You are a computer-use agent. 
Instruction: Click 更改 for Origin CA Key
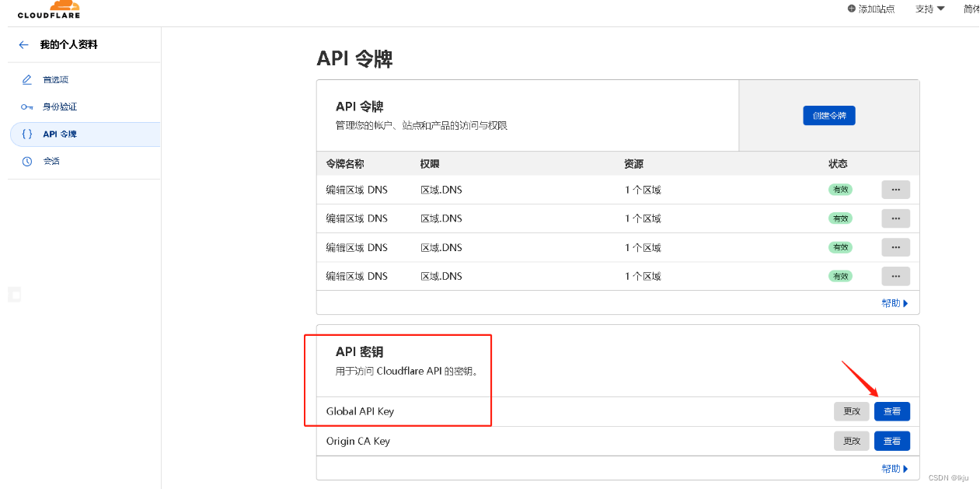[x=852, y=441]
